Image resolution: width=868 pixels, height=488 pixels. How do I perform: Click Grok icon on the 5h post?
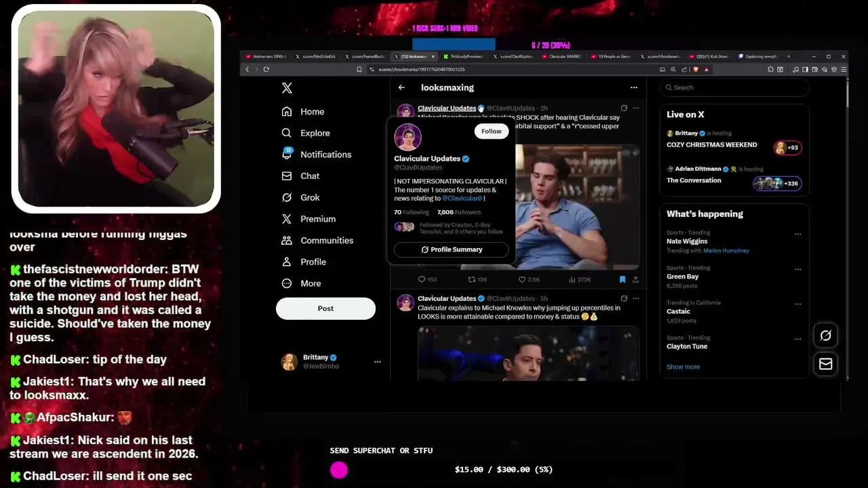click(624, 298)
